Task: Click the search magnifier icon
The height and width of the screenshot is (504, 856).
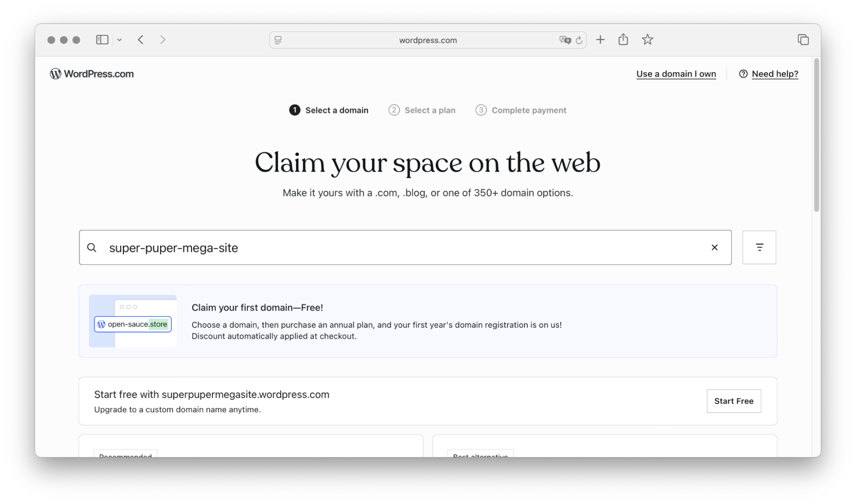Action: tap(92, 247)
